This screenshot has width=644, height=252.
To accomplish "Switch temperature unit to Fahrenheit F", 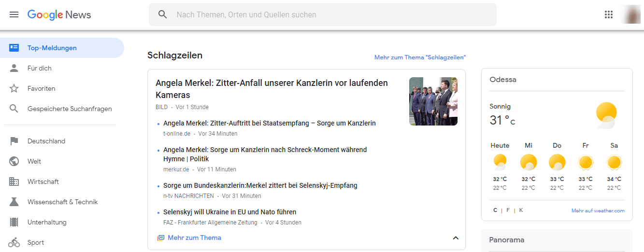I will pyautogui.click(x=508, y=210).
